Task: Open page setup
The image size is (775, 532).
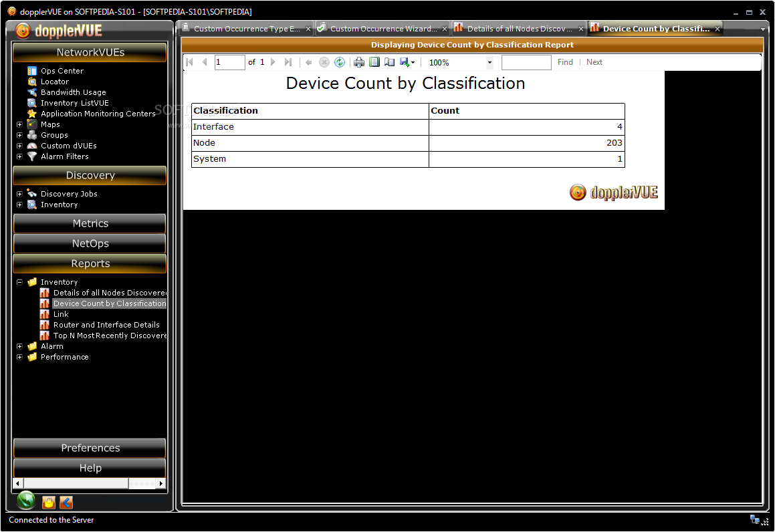Action: (389, 62)
